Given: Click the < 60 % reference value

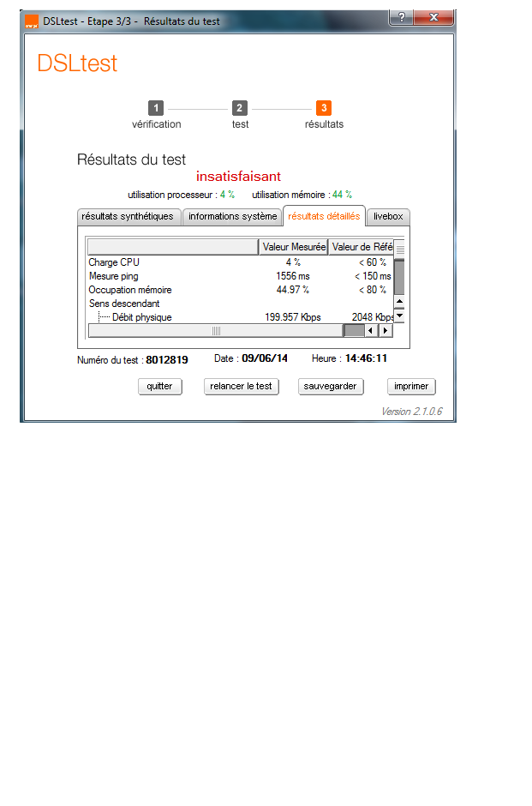Looking at the screenshot, I should tap(373, 262).
